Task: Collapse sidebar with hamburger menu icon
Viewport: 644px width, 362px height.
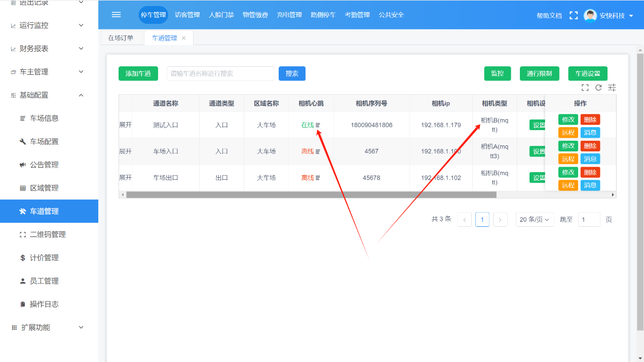Action: pos(116,15)
